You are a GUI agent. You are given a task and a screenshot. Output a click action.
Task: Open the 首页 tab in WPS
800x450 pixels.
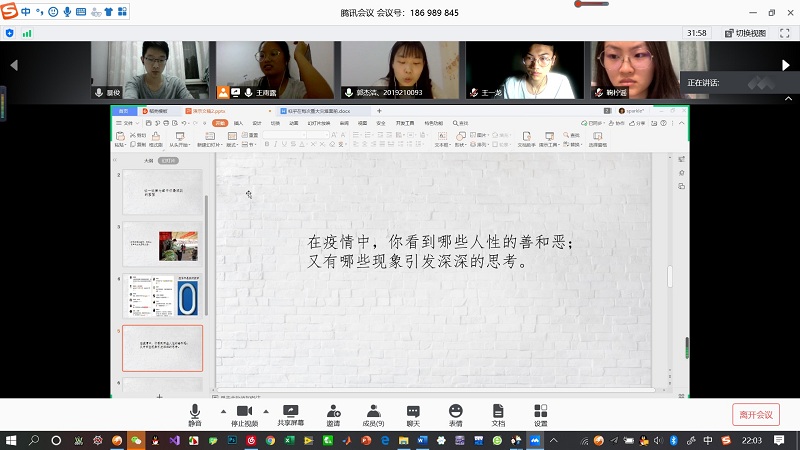tap(124, 111)
